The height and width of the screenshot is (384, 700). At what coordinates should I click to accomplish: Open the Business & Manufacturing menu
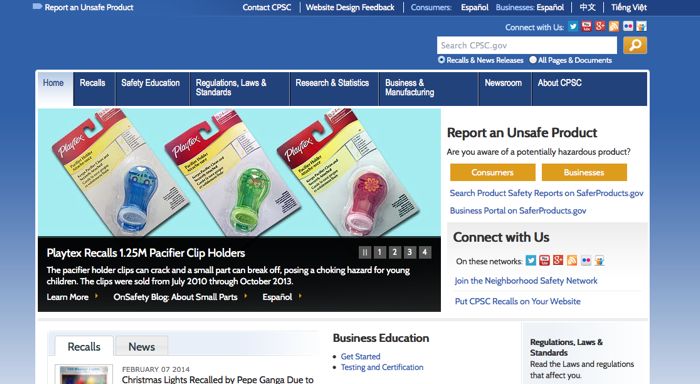[429, 89]
